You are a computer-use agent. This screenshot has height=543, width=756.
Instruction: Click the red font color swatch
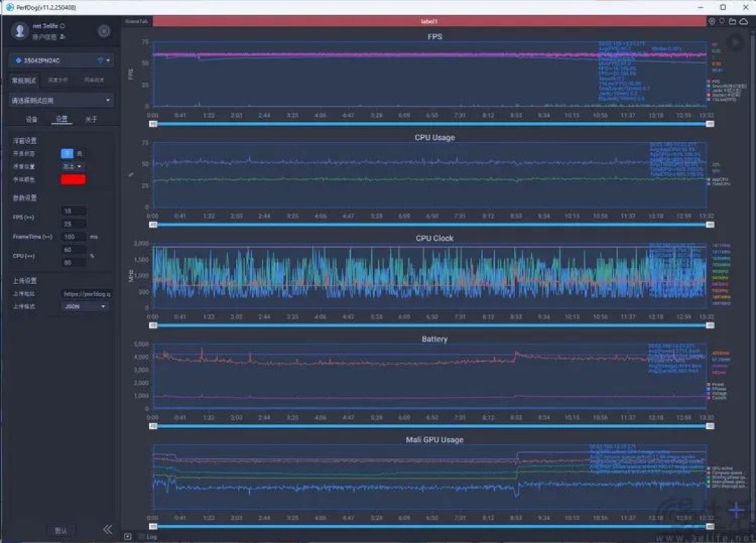73,180
